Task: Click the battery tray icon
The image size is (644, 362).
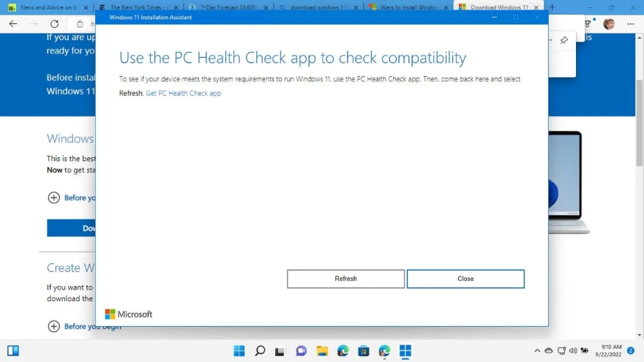Action: coord(585,350)
